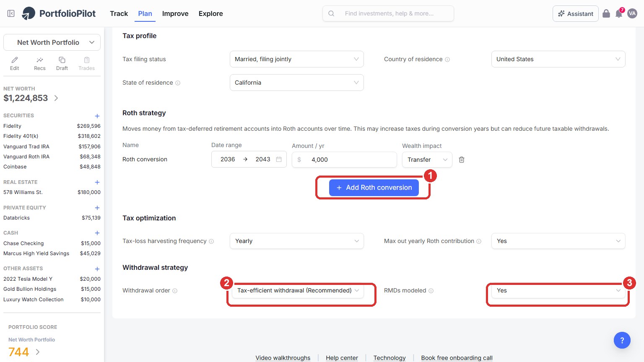The height and width of the screenshot is (362, 644).
Task: Show info for Max out yearly Roth contribution
Action: (x=479, y=241)
